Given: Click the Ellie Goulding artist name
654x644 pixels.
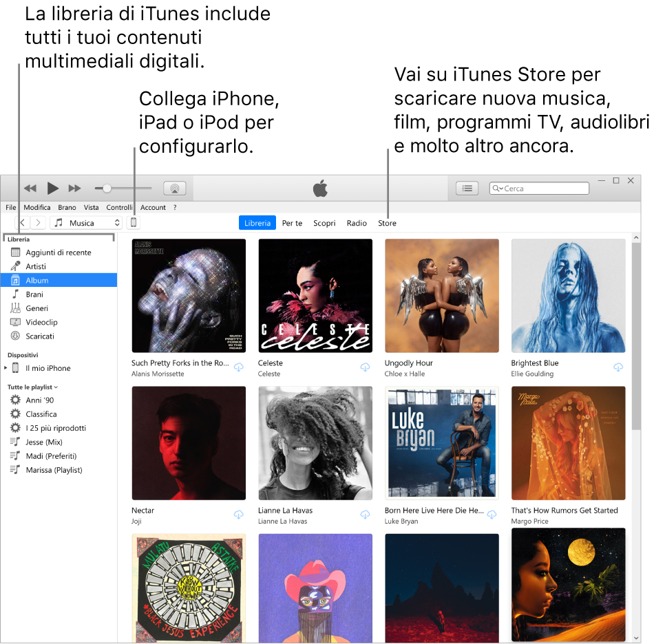Looking at the screenshot, I should click(x=532, y=374).
